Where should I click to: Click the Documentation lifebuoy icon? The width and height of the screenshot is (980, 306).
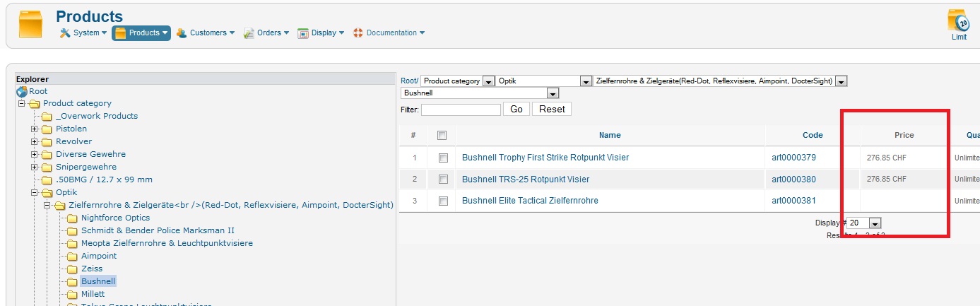pyautogui.click(x=358, y=33)
